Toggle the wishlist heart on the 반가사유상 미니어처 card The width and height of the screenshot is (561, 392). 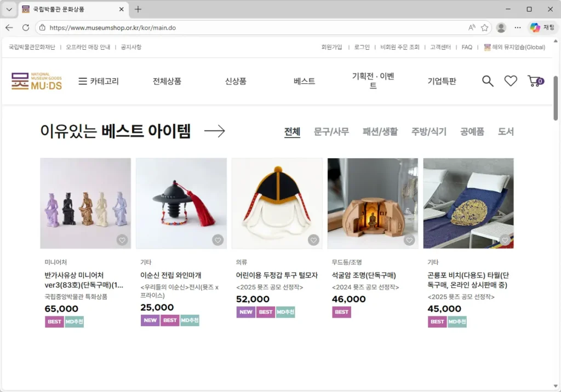(122, 240)
